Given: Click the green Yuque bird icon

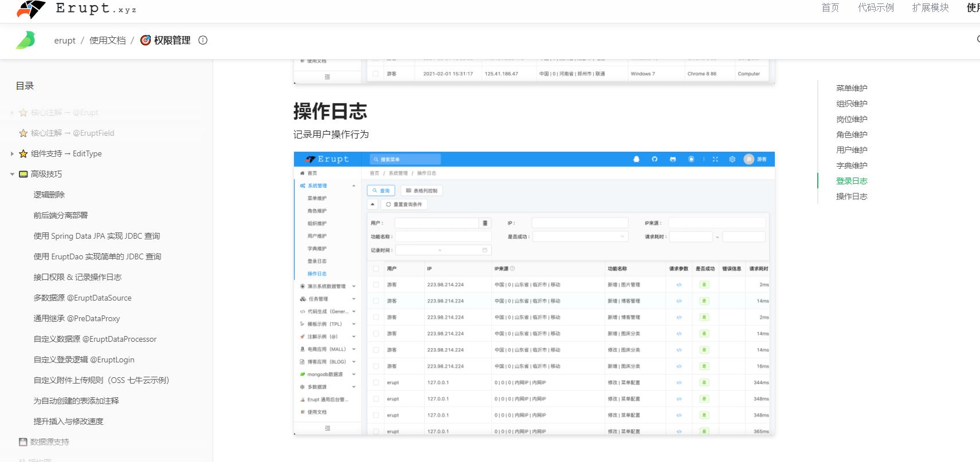Looking at the screenshot, I should click(x=26, y=40).
